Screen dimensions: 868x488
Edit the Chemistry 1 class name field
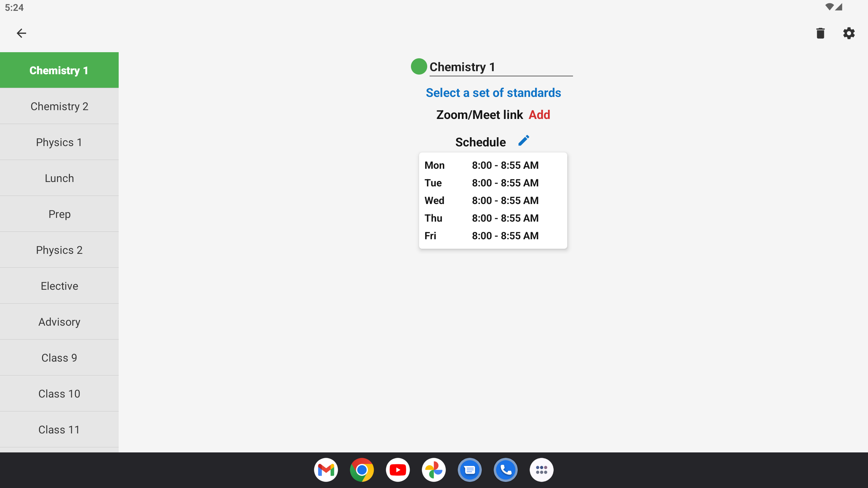501,67
